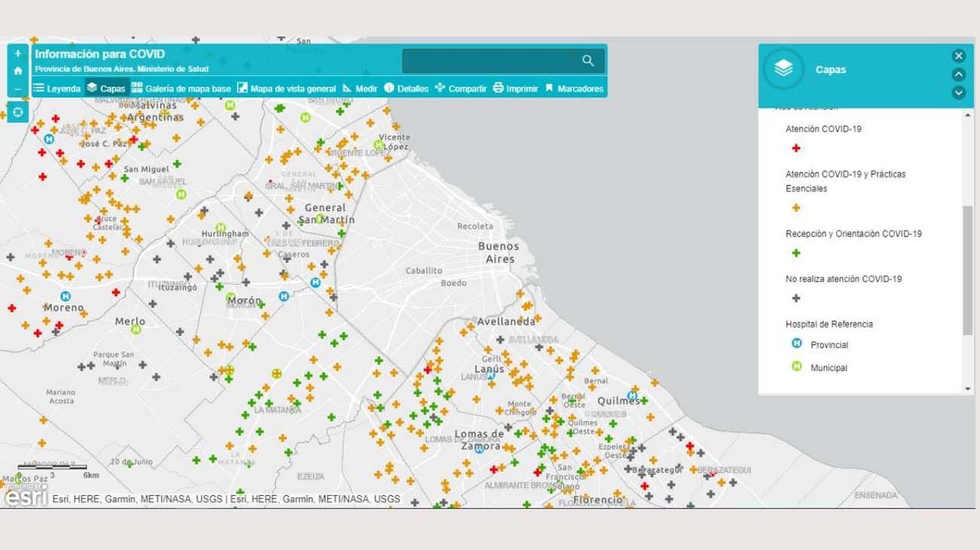This screenshot has height=550, width=980.
Task: Click orange cross for Prácticas Esenciales
Action: click(x=796, y=208)
